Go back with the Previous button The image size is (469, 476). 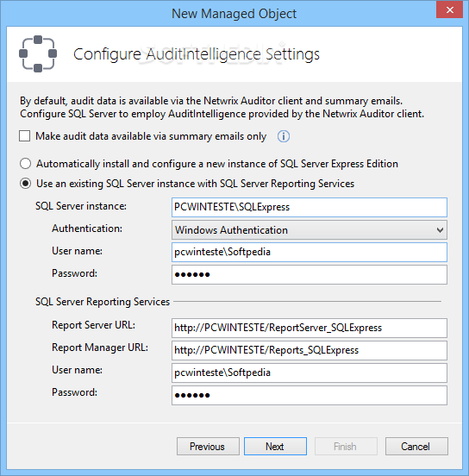pyautogui.click(x=208, y=447)
